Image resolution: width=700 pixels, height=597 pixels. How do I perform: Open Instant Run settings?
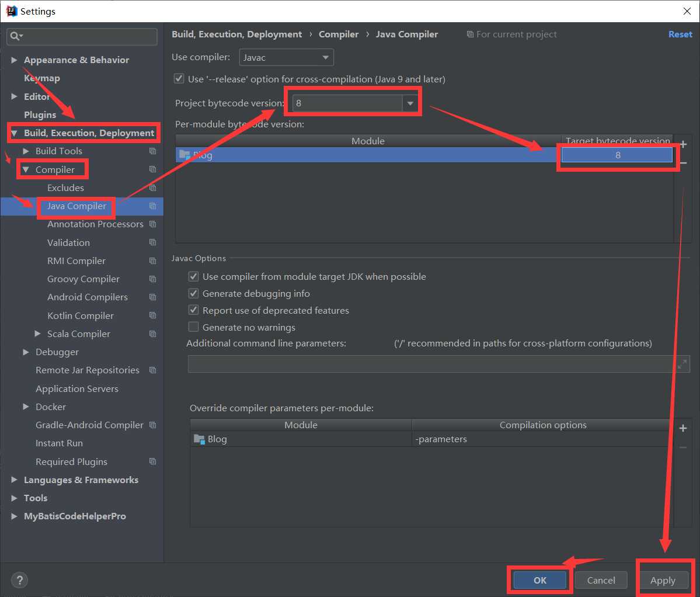point(60,443)
